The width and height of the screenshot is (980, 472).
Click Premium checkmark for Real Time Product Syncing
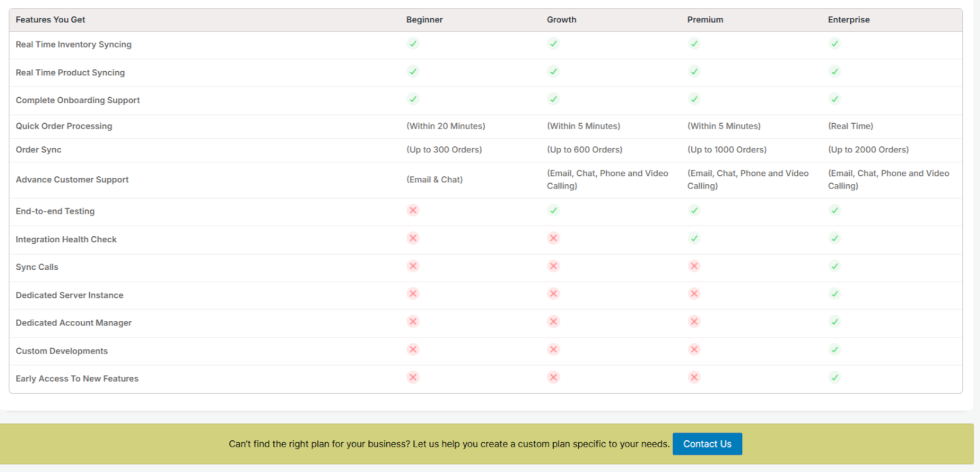(694, 72)
